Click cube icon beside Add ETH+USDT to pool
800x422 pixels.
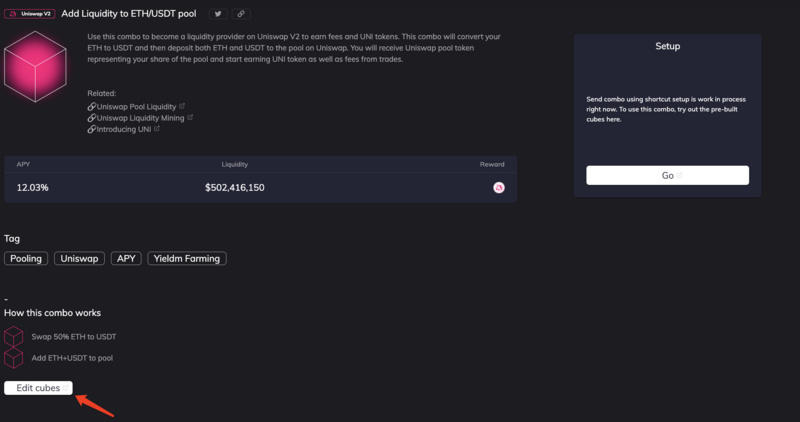13,358
